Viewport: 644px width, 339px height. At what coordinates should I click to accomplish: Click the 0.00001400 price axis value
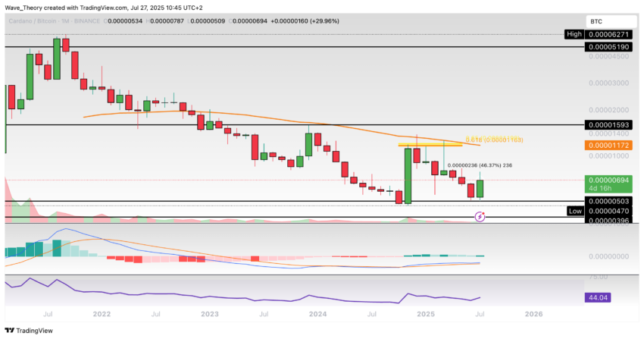point(608,133)
